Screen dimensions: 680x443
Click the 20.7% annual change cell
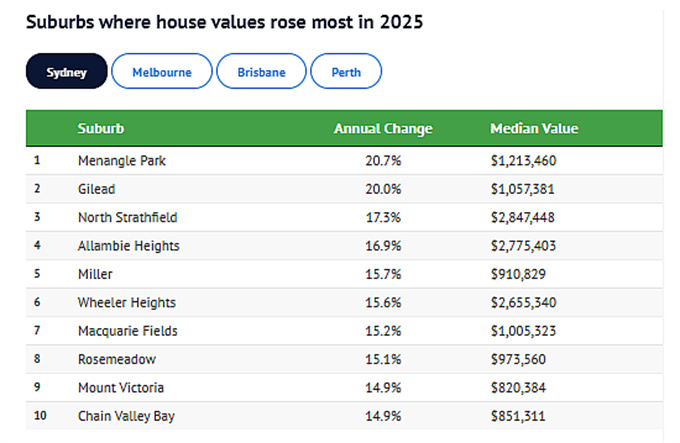click(x=383, y=160)
